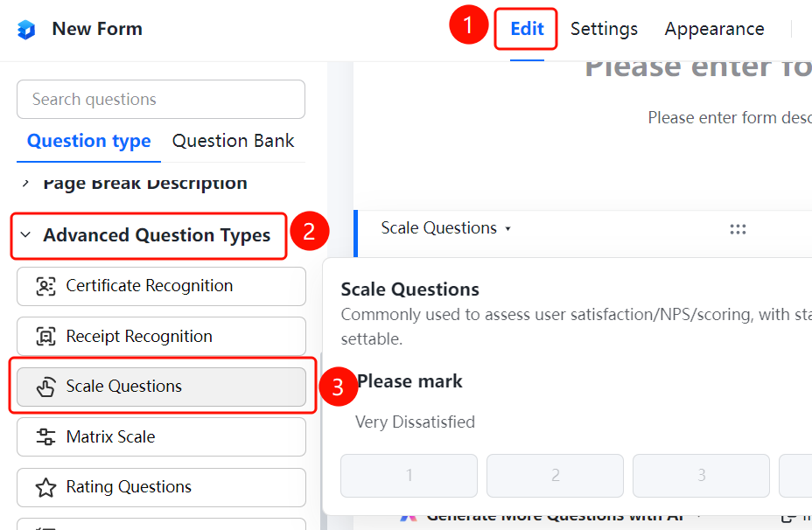Add a Scale Questions item

[x=161, y=387]
